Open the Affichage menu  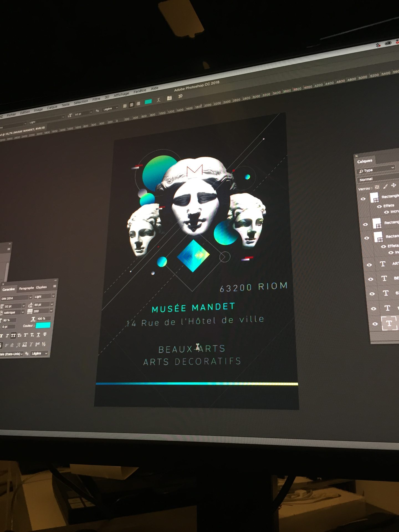[x=121, y=94]
